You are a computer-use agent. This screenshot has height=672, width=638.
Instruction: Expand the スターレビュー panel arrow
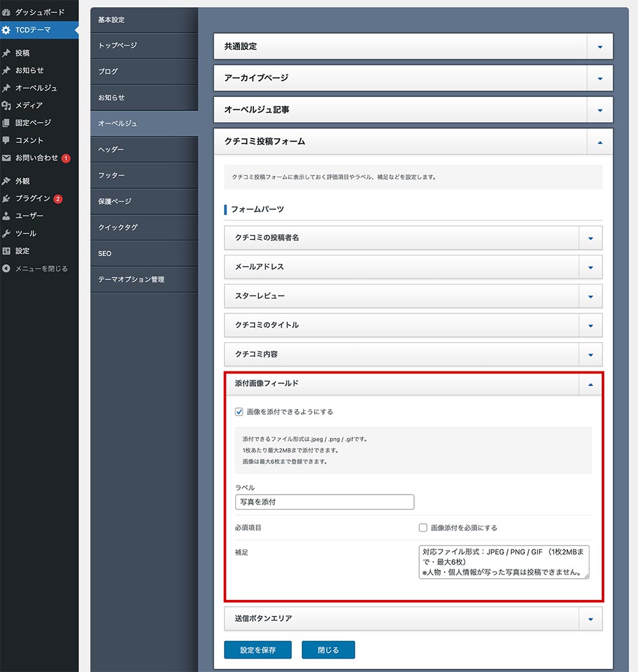[590, 296]
